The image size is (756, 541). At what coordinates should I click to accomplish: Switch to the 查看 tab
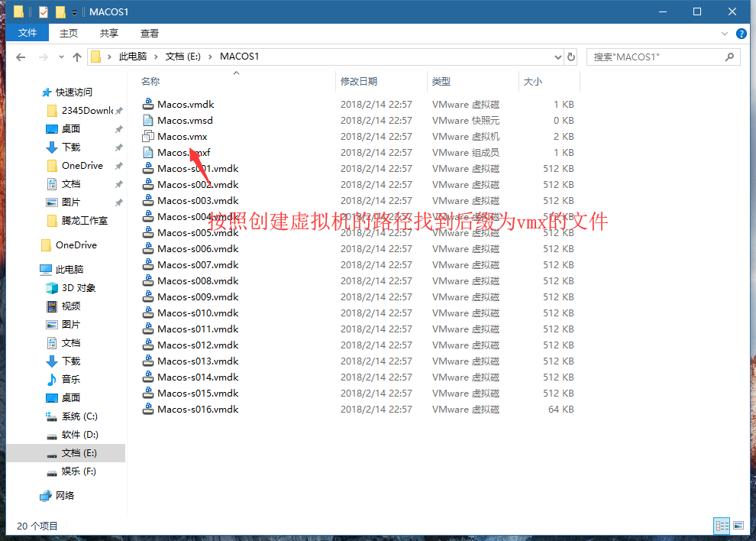[x=150, y=33]
